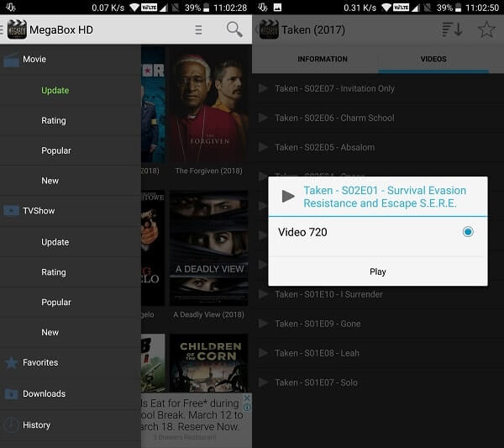Close the ad with the X icon
This screenshot has width=504, height=448.
(247, 398)
